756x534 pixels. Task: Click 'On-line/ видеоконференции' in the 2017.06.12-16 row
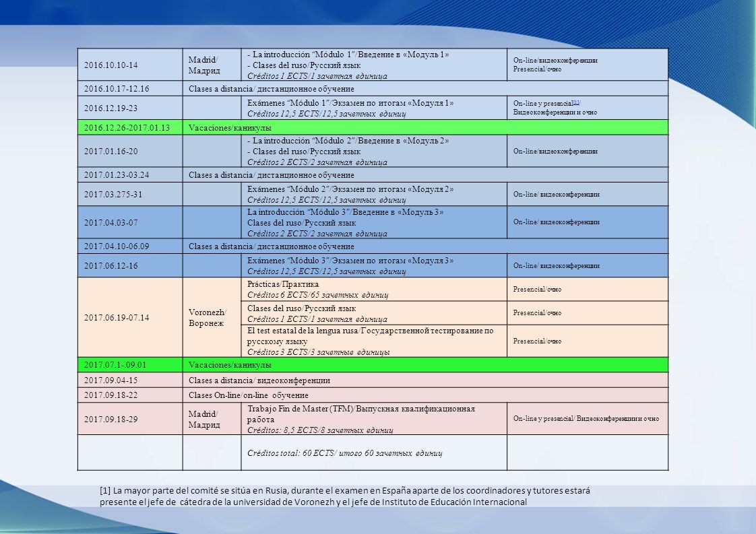pos(557,265)
